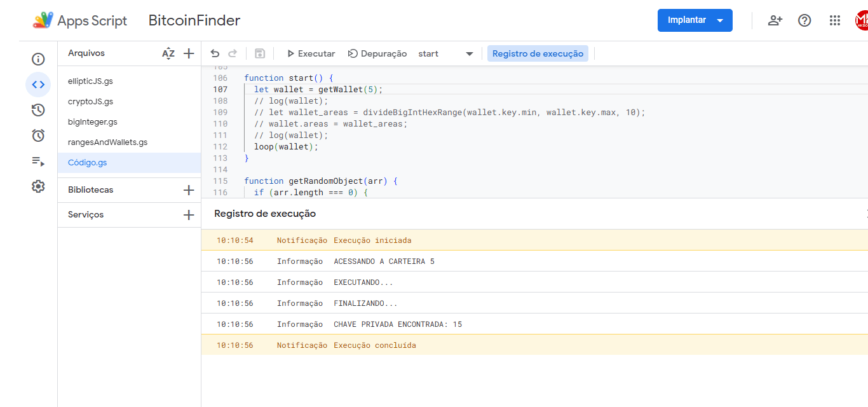
Task: Click the Executar run button
Action: pos(311,53)
